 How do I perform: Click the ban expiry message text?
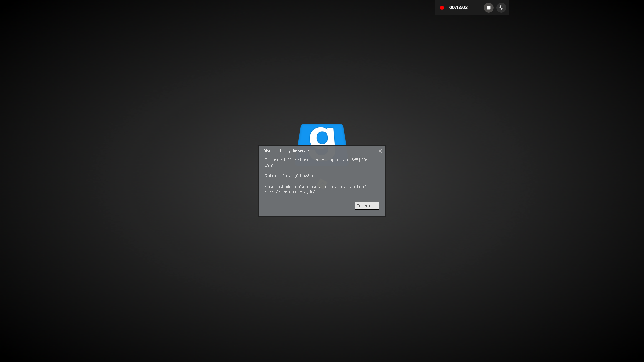(x=316, y=162)
